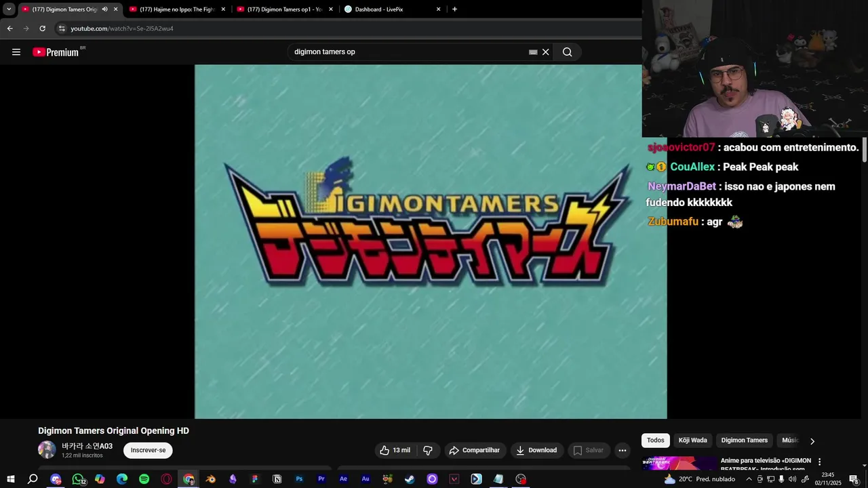
Task: Open the on-screen keyboard icon in search
Action: pos(533,52)
